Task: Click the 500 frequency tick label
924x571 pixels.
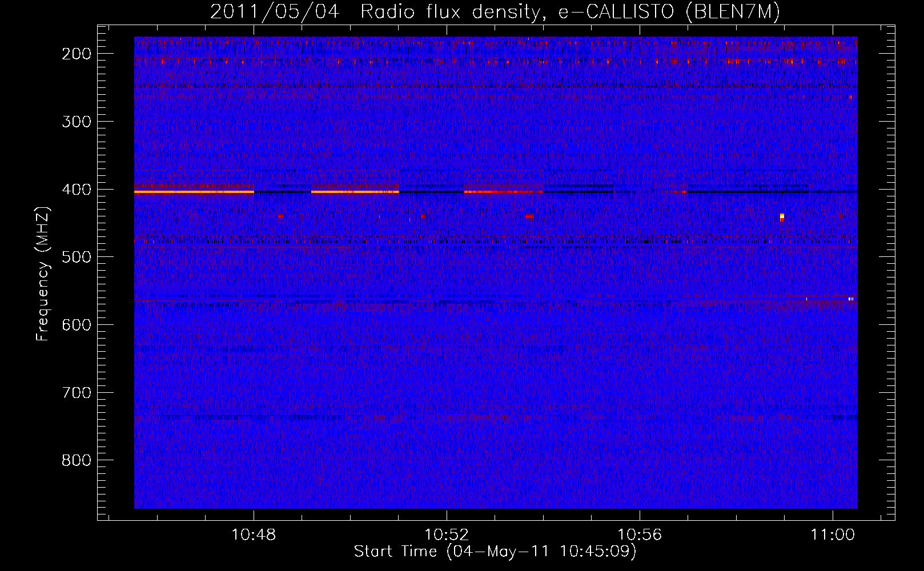Action: tap(76, 257)
